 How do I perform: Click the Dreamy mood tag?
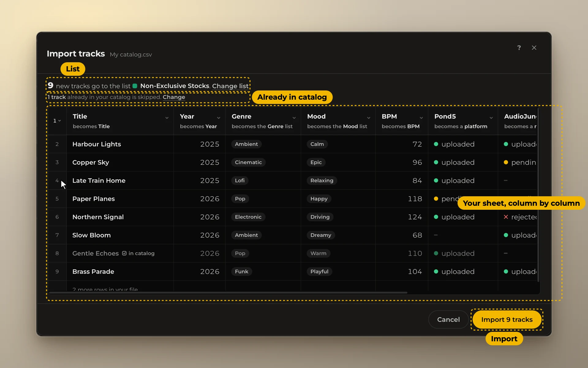tap(321, 235)
